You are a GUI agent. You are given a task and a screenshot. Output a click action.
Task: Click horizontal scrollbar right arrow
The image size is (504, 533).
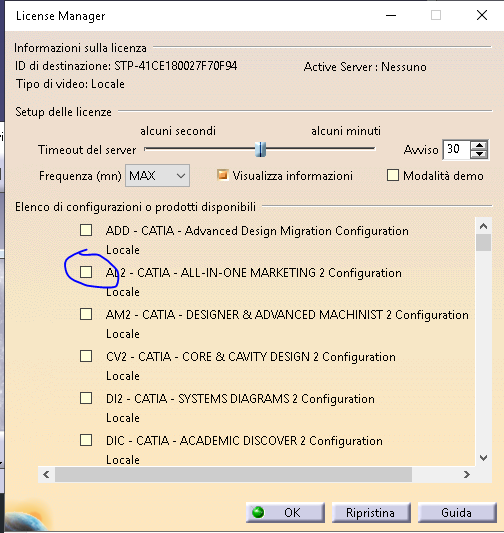pos(467,474)
